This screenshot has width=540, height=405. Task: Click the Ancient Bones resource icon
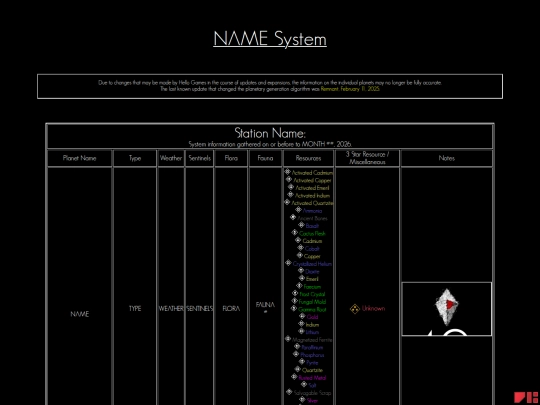pos(293,217)
